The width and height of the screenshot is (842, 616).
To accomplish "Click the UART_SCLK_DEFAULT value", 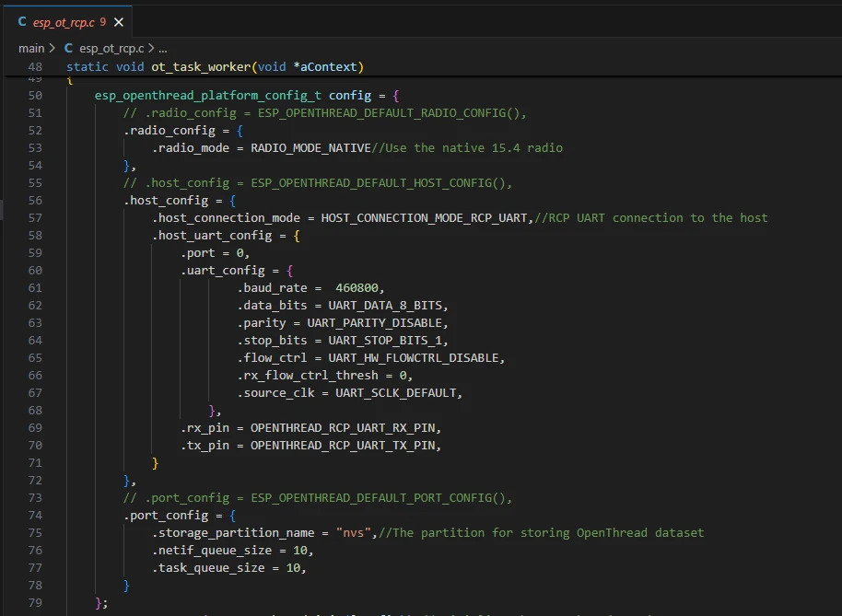I will pos(395,393).
